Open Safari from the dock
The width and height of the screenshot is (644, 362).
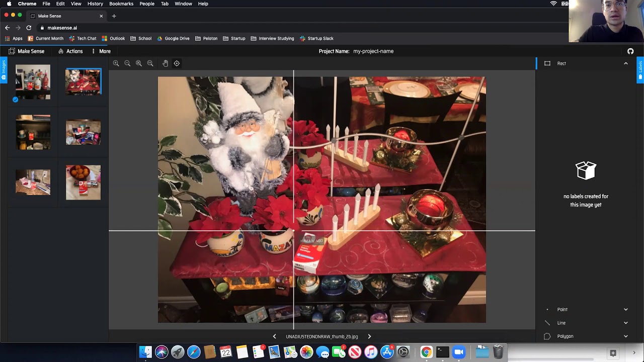click(194, 352)
